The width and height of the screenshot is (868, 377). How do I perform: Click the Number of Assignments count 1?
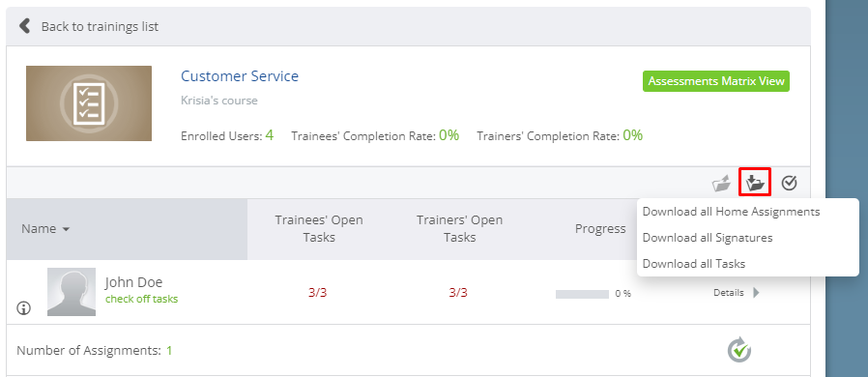pyautogui.click(x=169, y=351)
